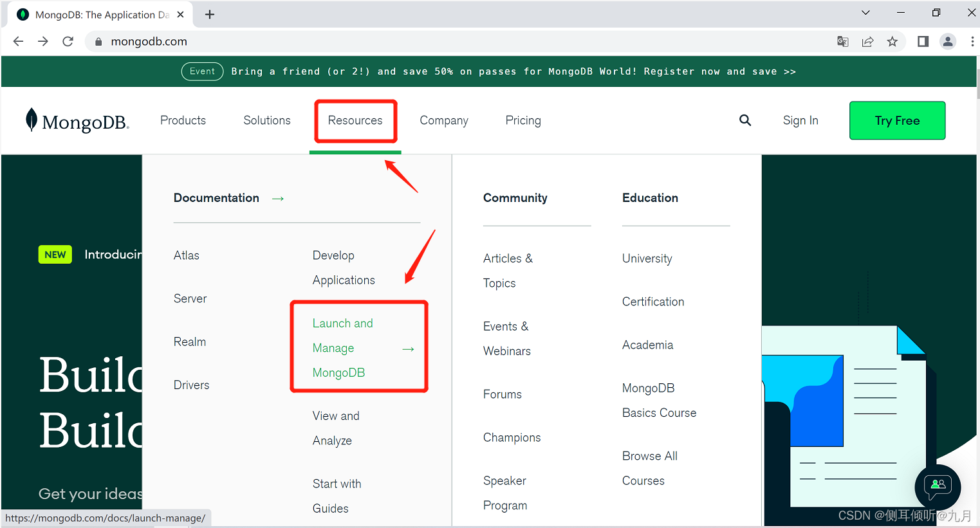The width and height of the screenshot is (980, 528).
Task: Open the Products menu
Action: tap(183, 120)
